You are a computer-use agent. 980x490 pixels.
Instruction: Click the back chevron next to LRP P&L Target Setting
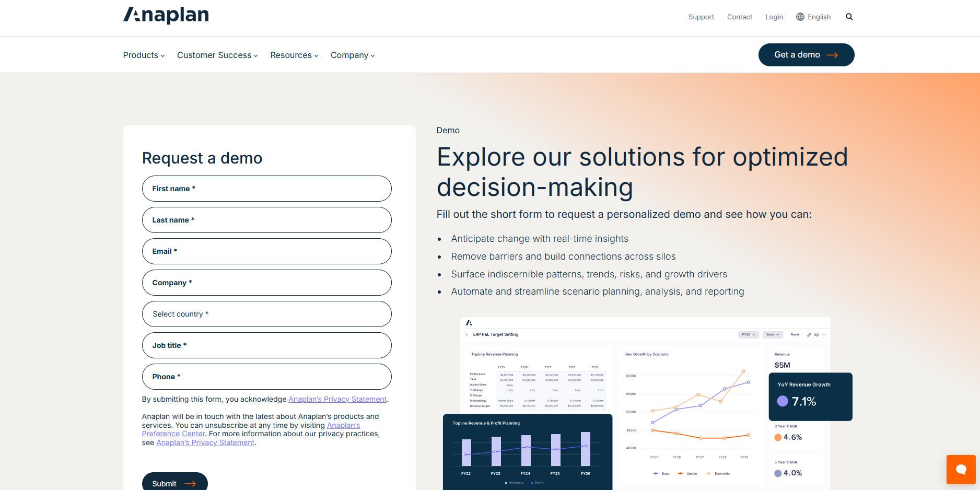point(466,334)
